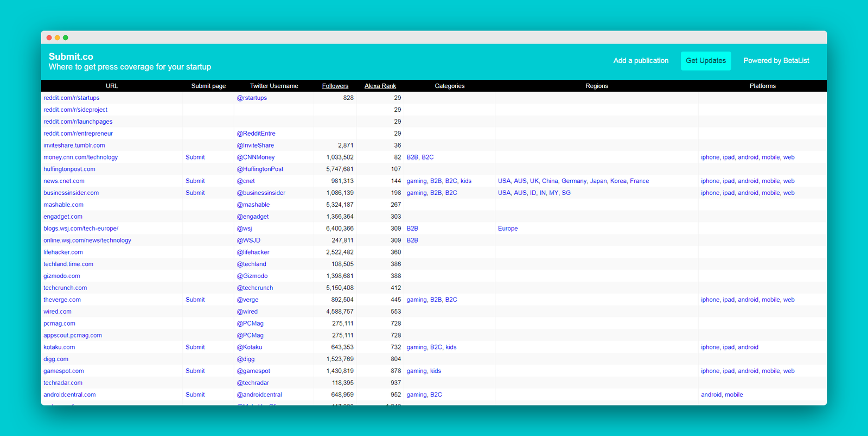
Task: Open inviteshare.tumblr.com link
Action: point(74,146)
